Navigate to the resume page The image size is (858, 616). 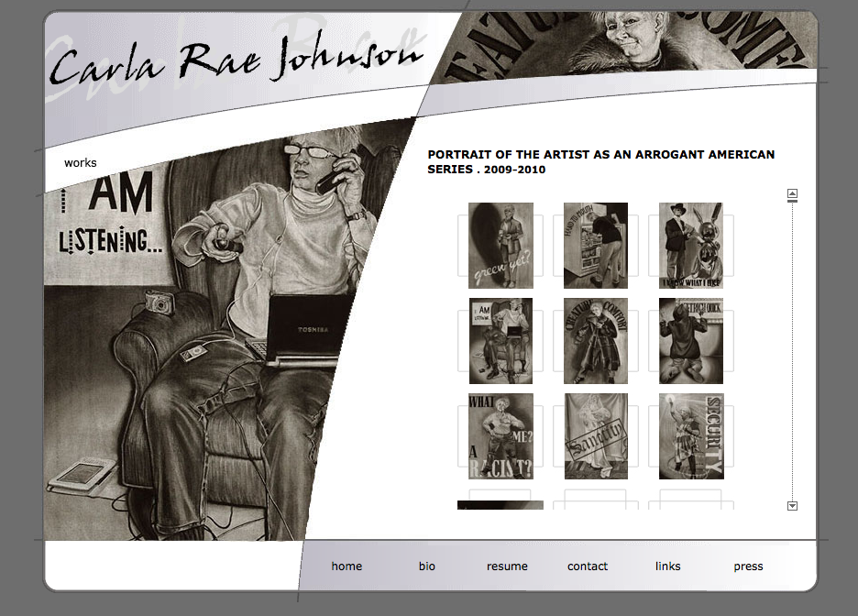point(507,566)
